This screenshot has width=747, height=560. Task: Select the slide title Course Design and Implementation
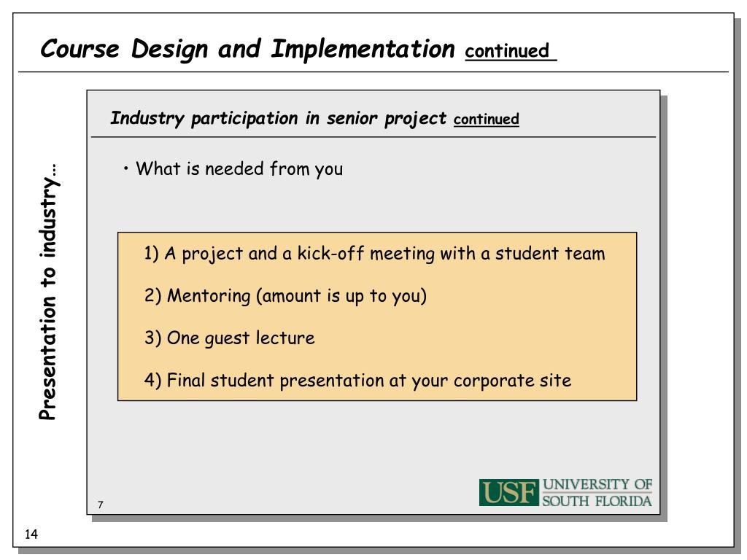point(247,50)
